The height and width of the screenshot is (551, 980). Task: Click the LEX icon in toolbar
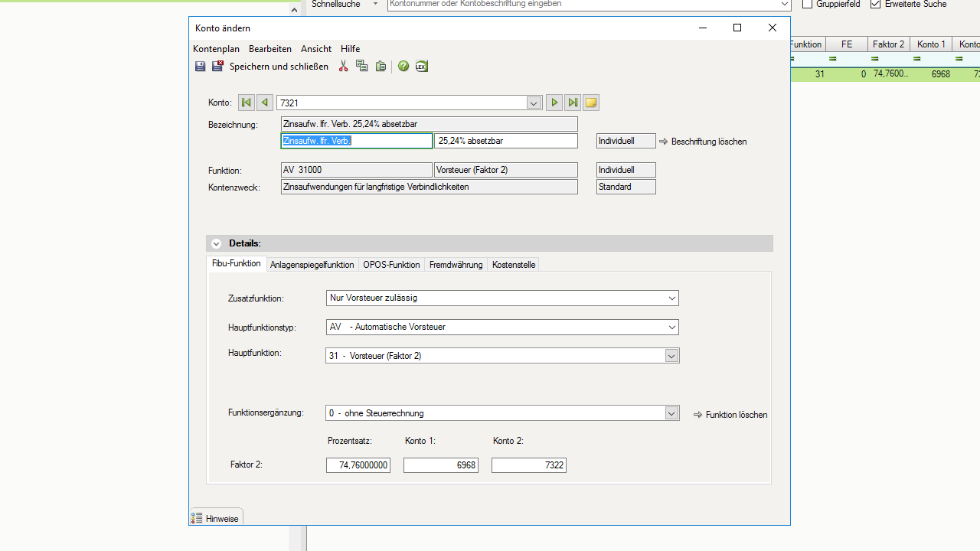coord(421,67)
